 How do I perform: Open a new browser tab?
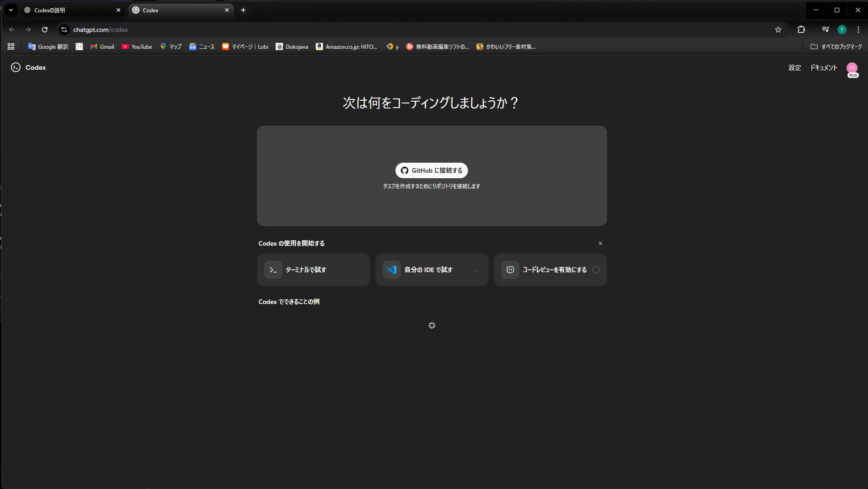click(x=243, y=10)
